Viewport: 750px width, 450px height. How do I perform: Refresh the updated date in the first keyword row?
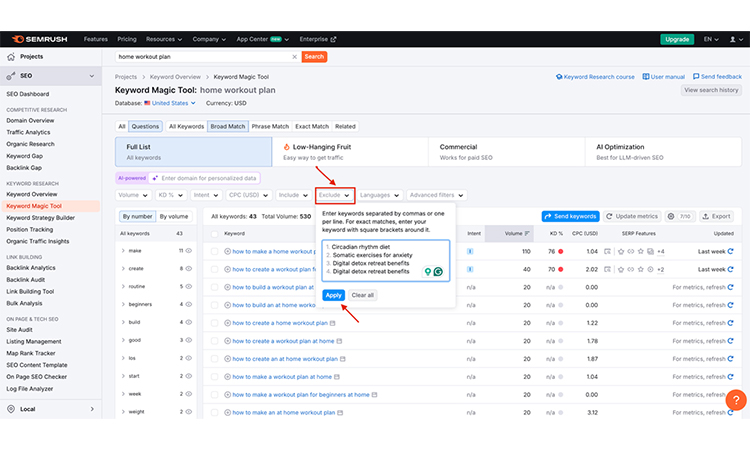click(x=730, y=251)
